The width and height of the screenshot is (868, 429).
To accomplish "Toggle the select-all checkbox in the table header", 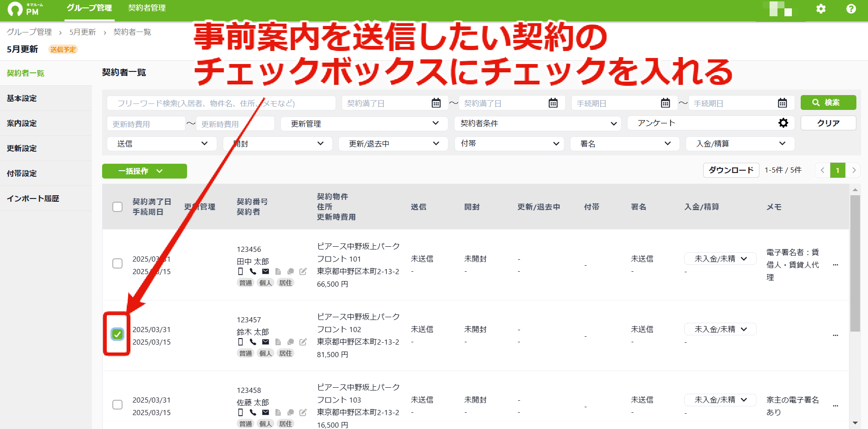I will click(x=117, y=207).
